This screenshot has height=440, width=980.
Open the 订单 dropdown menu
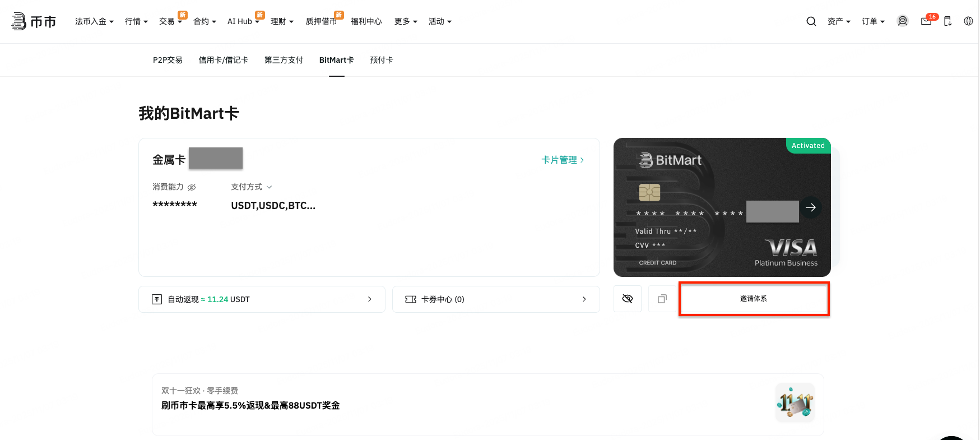click(872, 21)
